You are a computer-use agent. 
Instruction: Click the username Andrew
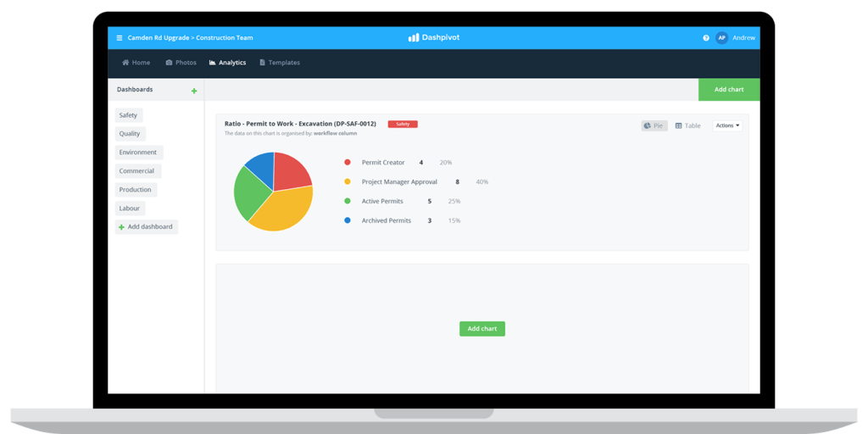[x=743, y=38]
